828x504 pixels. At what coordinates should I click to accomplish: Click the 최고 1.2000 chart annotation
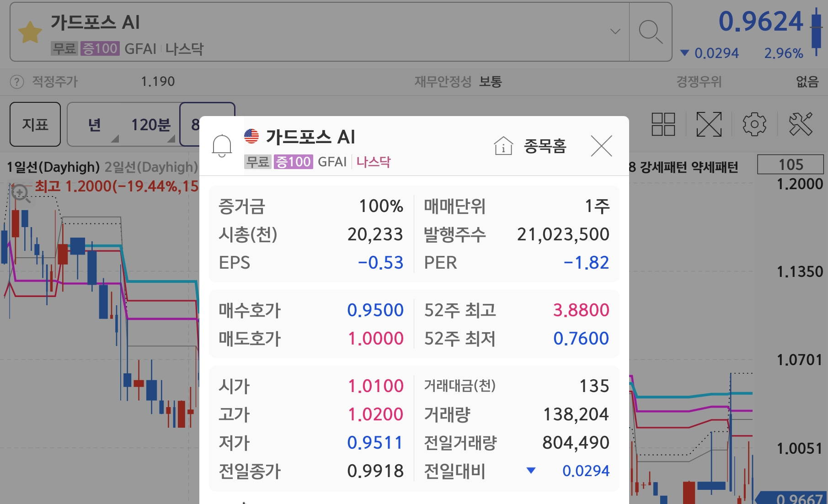pyautogui.click(x=117, y=186)
